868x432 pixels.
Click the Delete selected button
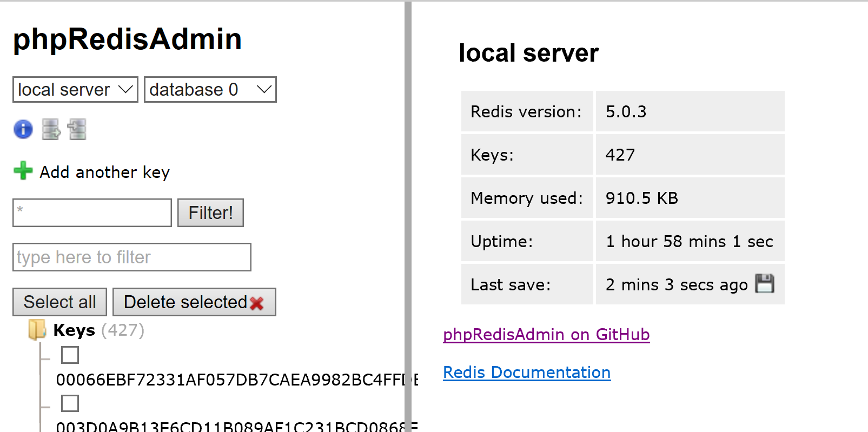click(x=194, y=302)
